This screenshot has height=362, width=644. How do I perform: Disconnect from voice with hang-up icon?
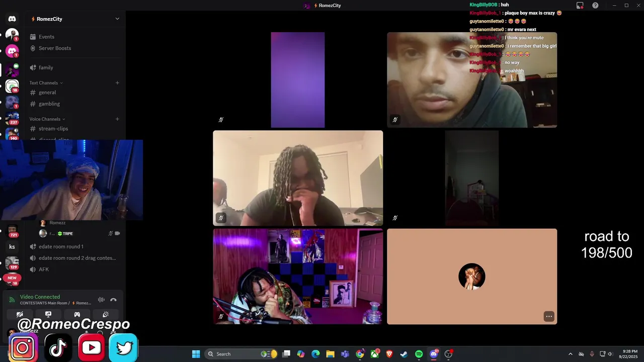point(113,300)
